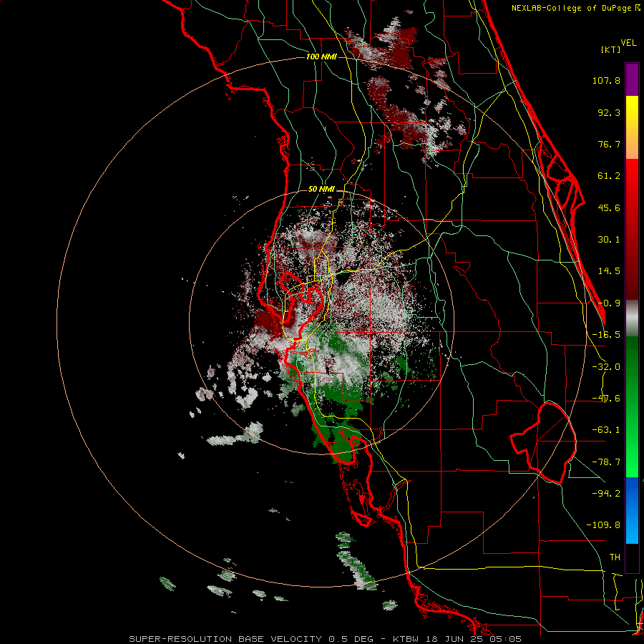Screen dimensions: 644x644
Task: Click the -63.1 value on the velocity scale
Action: click(x=606, y=430)
